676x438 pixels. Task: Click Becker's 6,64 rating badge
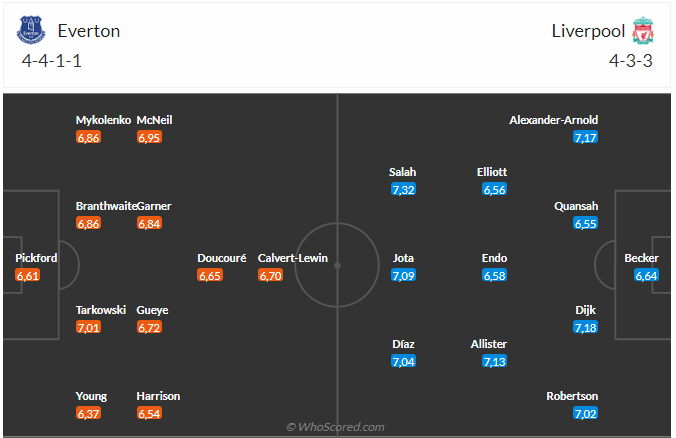click(646, 275)
